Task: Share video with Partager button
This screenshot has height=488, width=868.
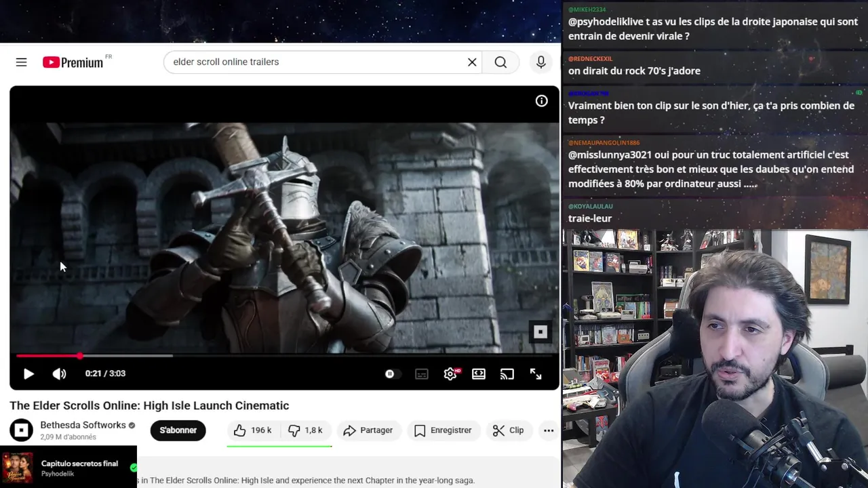Action: (x=368, y=430)
